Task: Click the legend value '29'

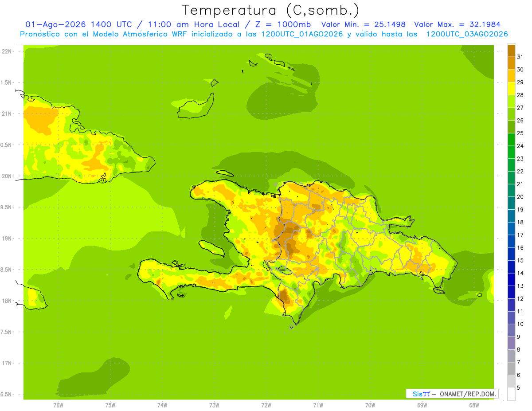Action: click(520, 82)
